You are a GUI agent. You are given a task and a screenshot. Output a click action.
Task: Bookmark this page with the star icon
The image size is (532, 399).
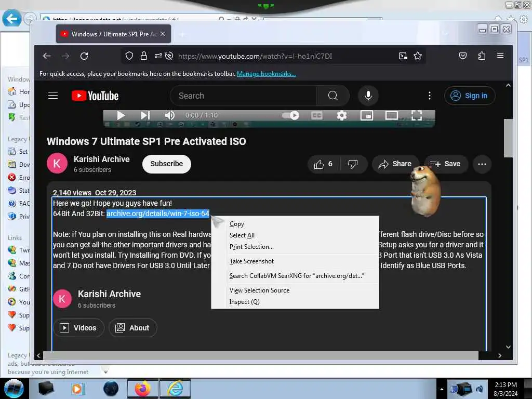[x=418, y=56]
